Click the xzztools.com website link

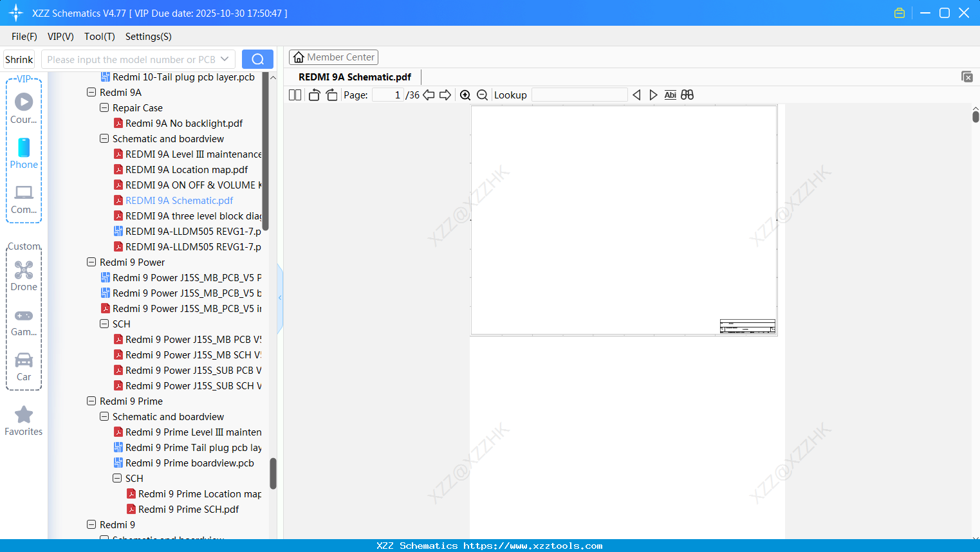point(533,546)
